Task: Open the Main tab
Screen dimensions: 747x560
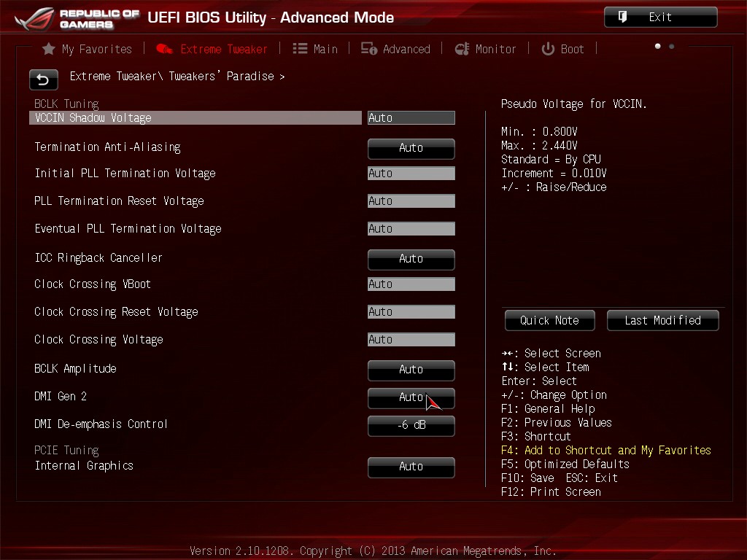Action: 315,49
